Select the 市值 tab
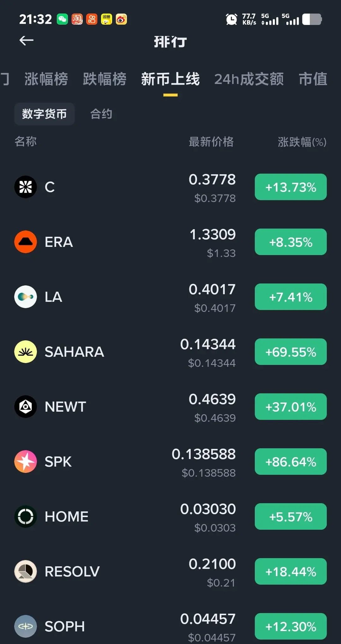 point(313,79)
